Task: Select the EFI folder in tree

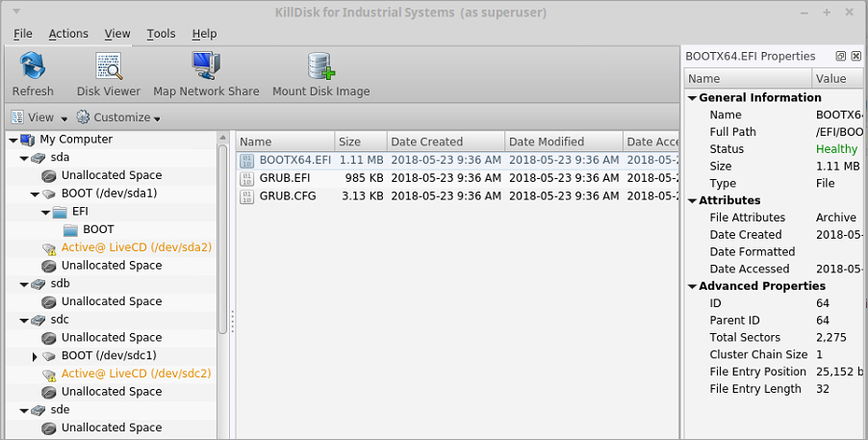Action: pyautogui.click(x=80, y=211)
